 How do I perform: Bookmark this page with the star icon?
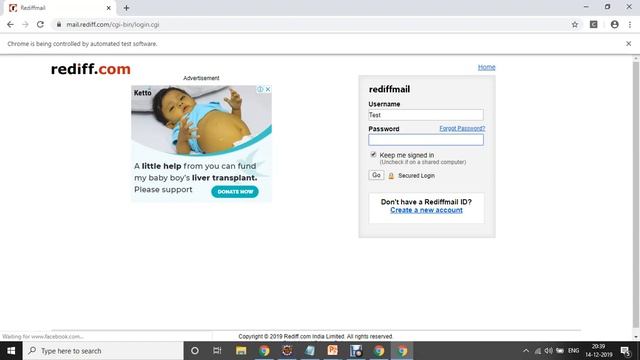coord(575,24)
